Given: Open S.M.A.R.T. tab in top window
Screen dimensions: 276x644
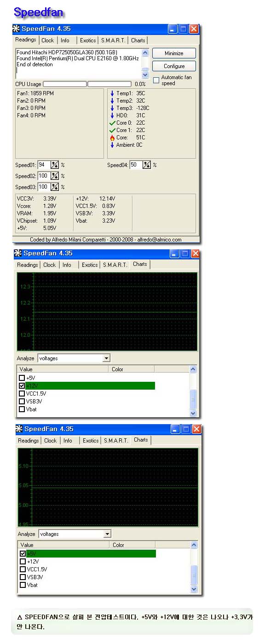Looking at the screenshot, I should click(113, 40).
